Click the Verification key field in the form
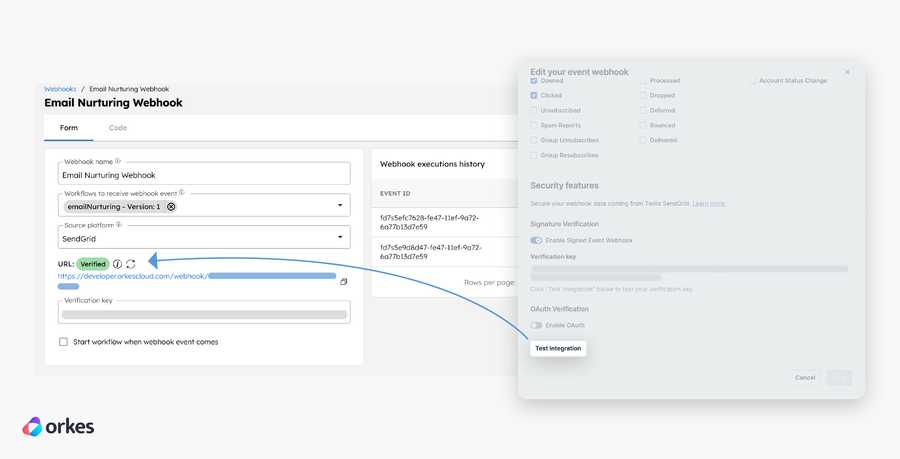Viewport: 900px width, 459px height. tap(204, 313)
